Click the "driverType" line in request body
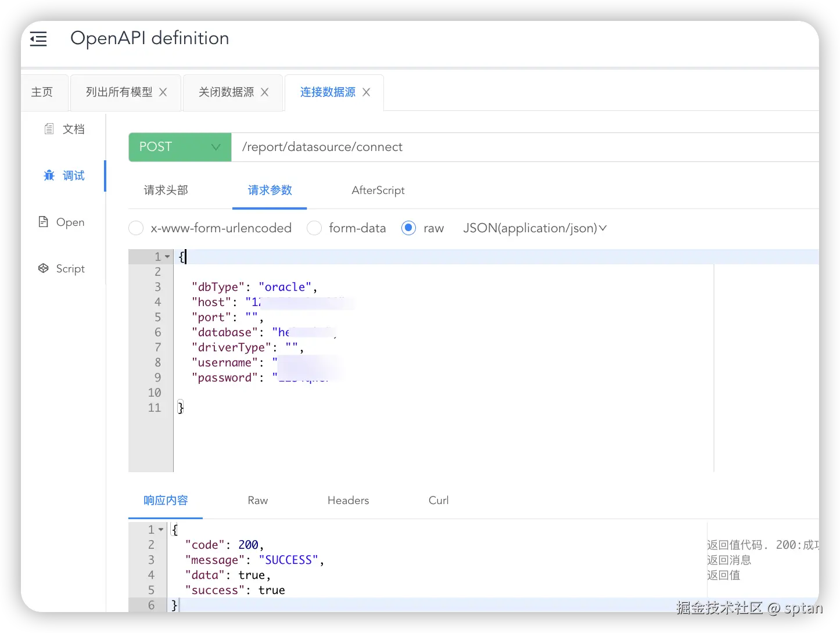 coord(247,347)
